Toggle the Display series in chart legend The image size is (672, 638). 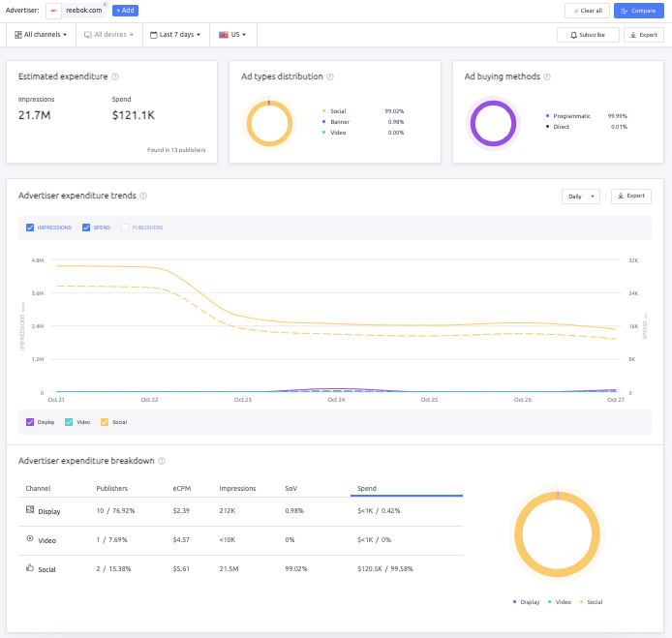pyautogui.click(x=30, y=422)
